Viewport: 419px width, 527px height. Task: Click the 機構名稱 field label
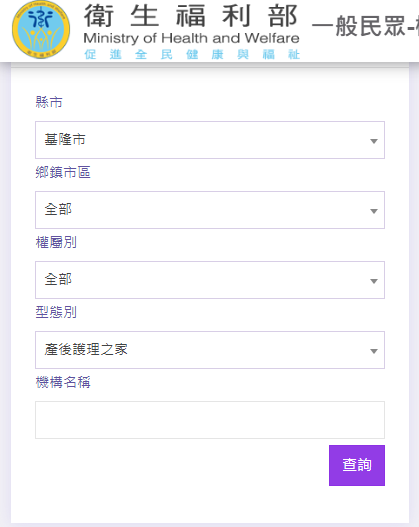click(x=63, y=382)
